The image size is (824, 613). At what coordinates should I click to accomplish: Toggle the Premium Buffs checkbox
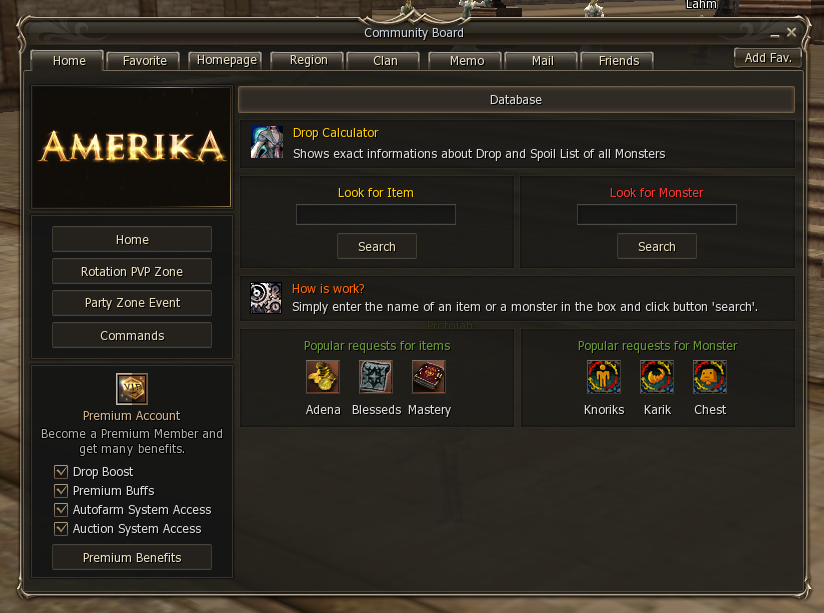point(61,491)
